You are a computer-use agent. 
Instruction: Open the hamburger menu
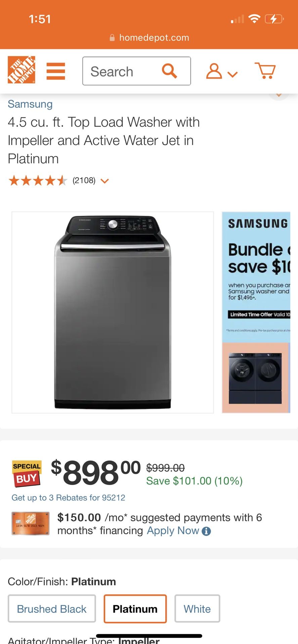pos(56,71)
